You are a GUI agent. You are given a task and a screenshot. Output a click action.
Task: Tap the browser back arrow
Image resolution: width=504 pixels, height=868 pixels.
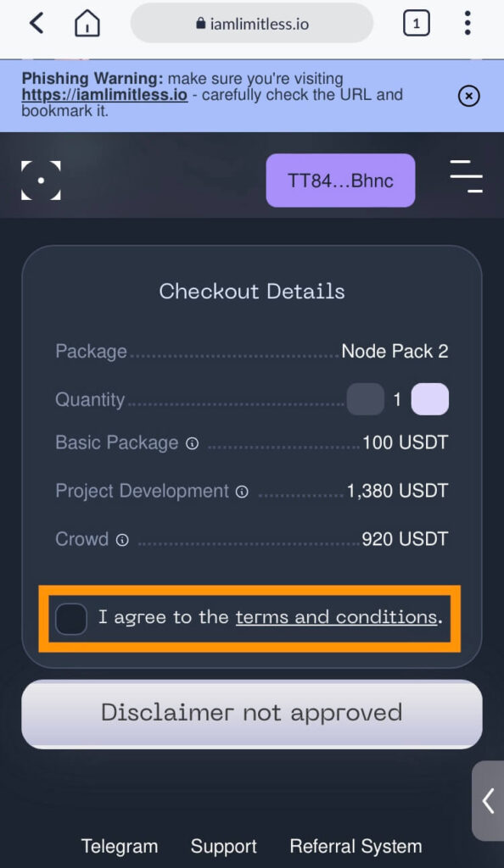coord(36,24)
